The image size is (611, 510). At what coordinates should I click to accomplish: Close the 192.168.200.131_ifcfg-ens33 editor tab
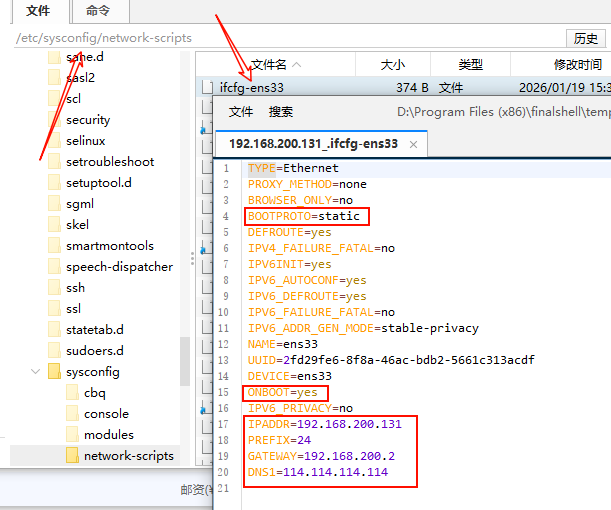[x=412, y=144]
